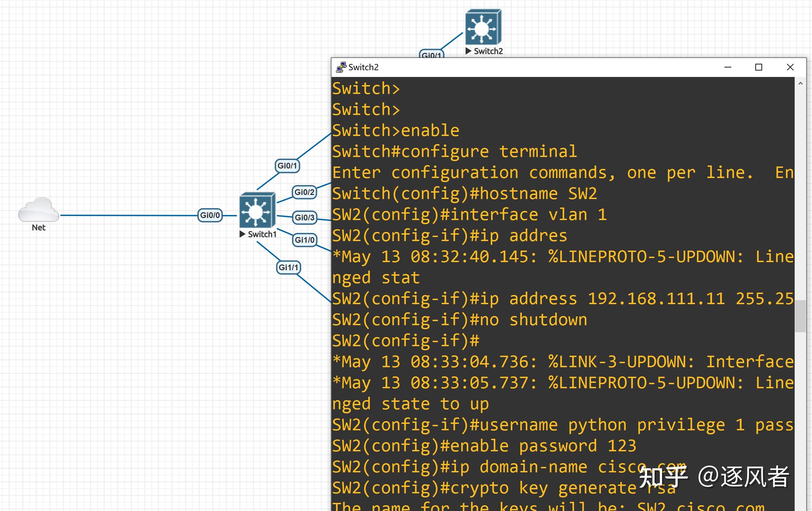Click the PuTTY icon in Switch2 title bar

341,67
